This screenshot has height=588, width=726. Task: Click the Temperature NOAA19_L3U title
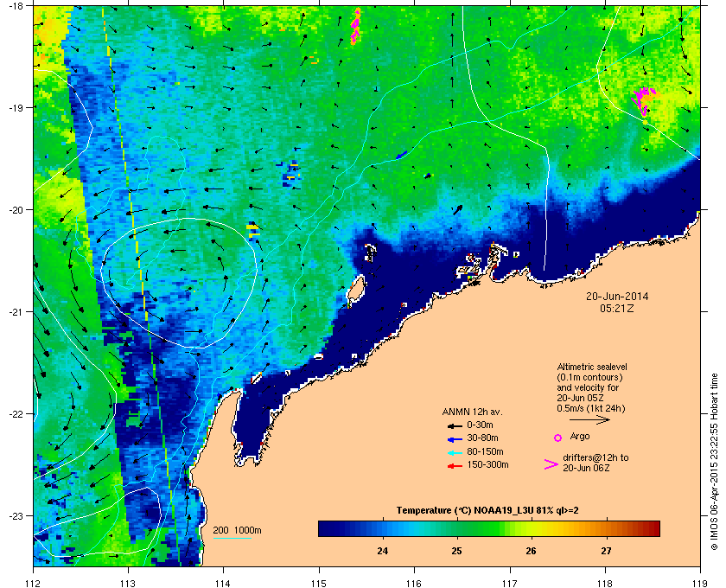pos(487,511)
